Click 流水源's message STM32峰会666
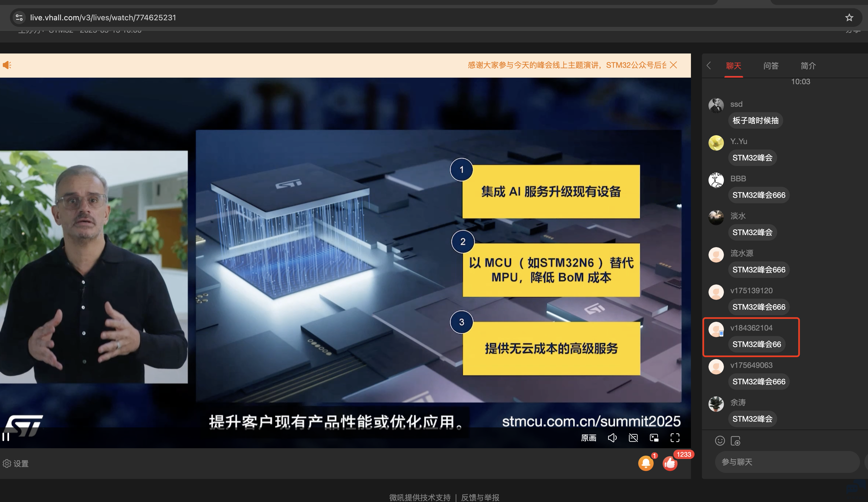The height and width of the screenshot is (502, 868). [759, 270]
